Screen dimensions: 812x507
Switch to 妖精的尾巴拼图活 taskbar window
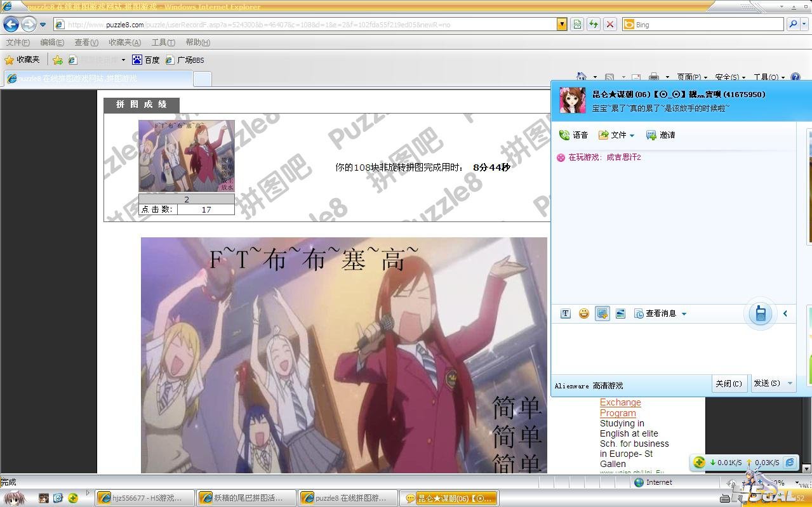[247, 498]
